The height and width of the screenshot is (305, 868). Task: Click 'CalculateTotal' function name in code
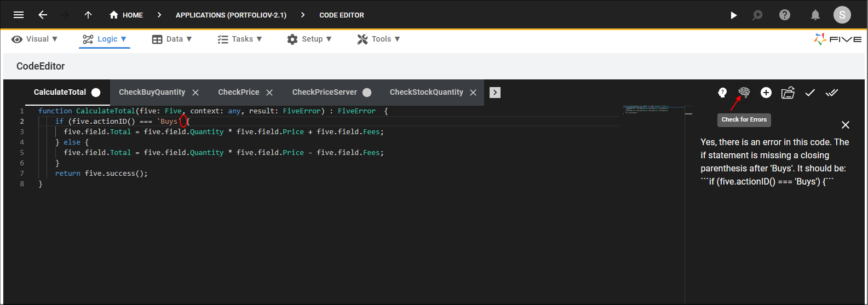[x=105, y=111]
